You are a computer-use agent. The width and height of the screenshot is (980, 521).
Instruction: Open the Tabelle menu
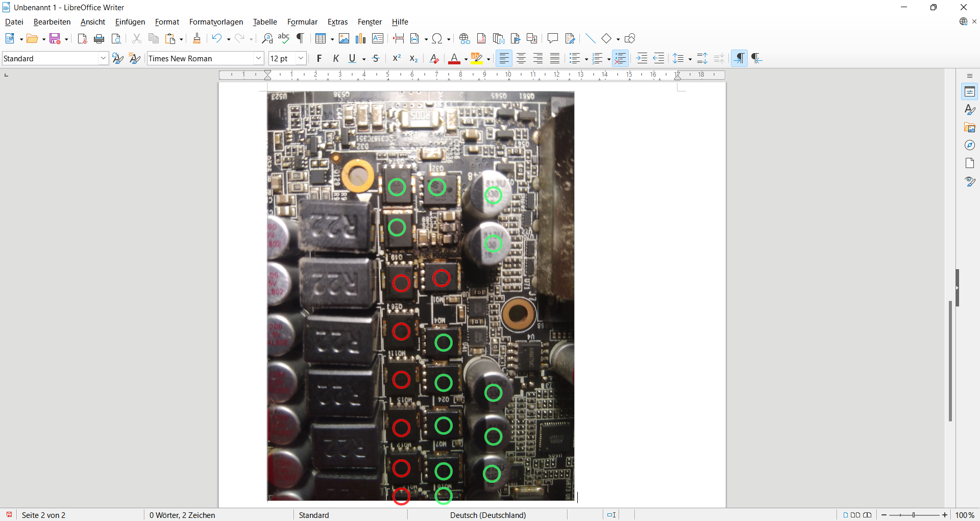265,22
